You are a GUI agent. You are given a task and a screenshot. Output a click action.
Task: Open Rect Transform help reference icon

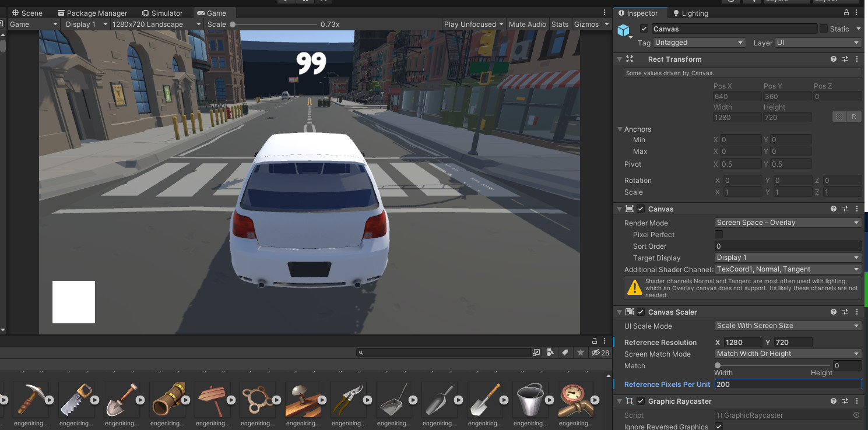834,59
